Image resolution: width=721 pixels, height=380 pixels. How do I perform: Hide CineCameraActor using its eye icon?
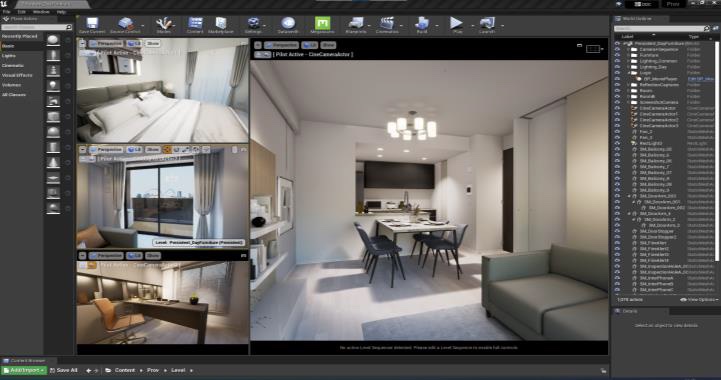(617, 108)
